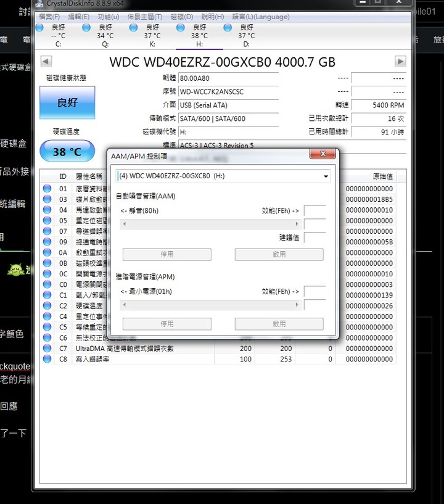Select the C: drive status orb
Screen dimensions: 444x504
click(x=39, y=28)
